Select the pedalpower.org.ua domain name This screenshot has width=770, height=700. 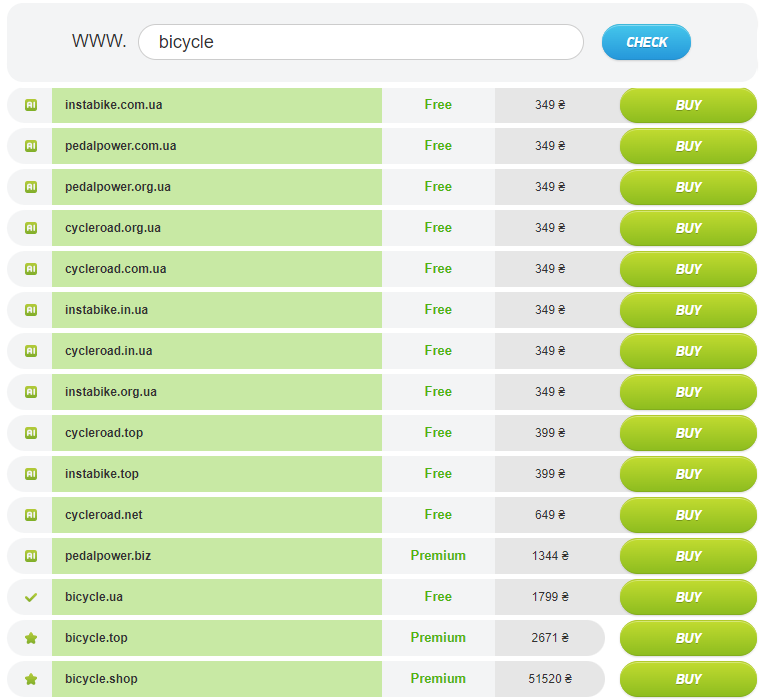[118, 187]
